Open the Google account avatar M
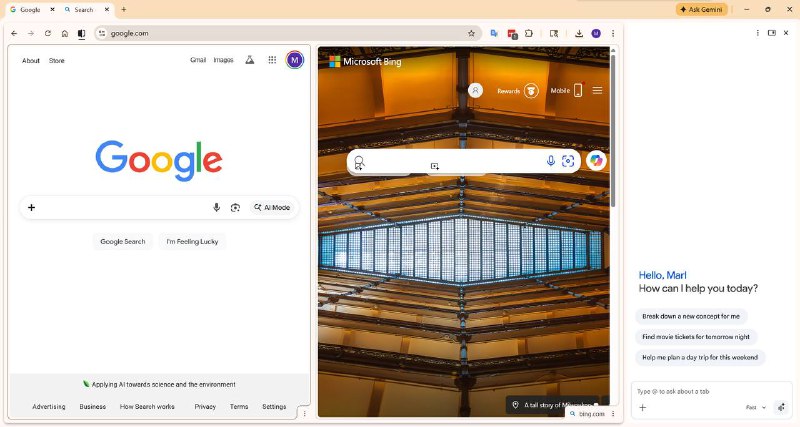 pos(294,60)
